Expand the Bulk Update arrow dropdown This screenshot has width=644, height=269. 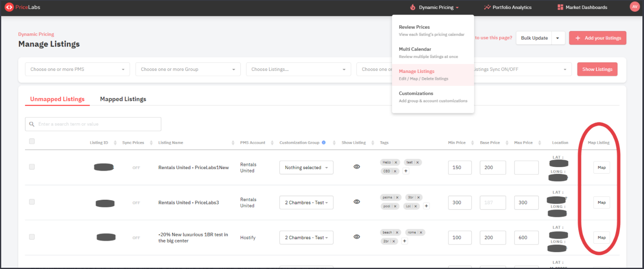558,38
